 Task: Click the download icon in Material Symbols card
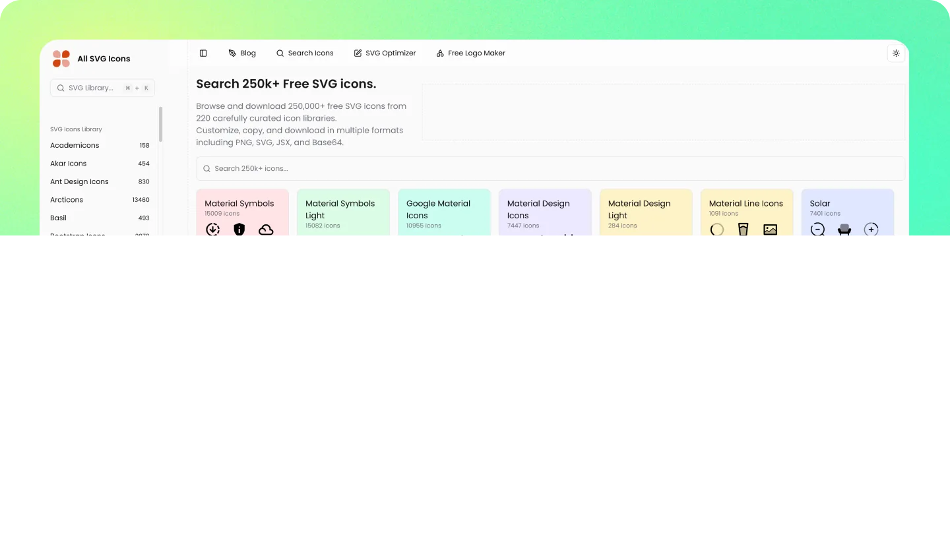pyautogui.click(x=212, y=229)
